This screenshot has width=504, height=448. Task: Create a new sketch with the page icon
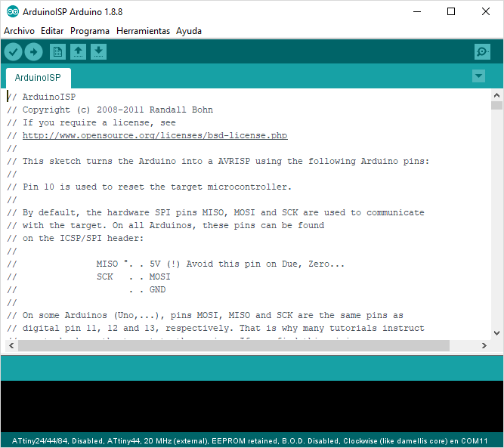click(x=58, y=51)
